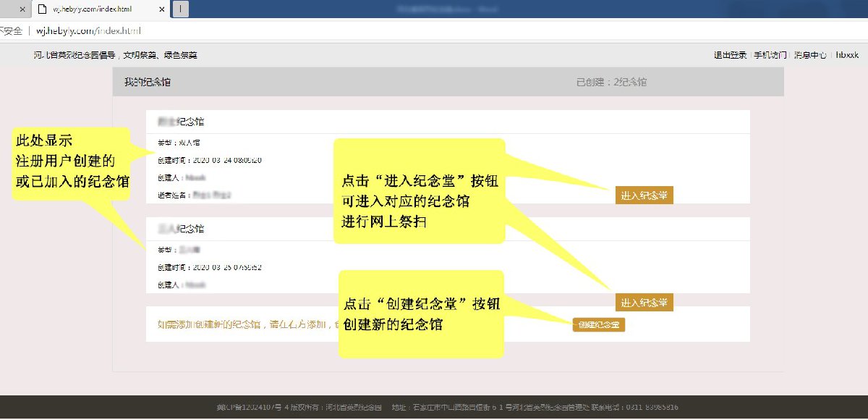This screenshot has width=868, height=420.
Task: Open the 手机访问 mobile access link
Action: [x=770, y=55]
